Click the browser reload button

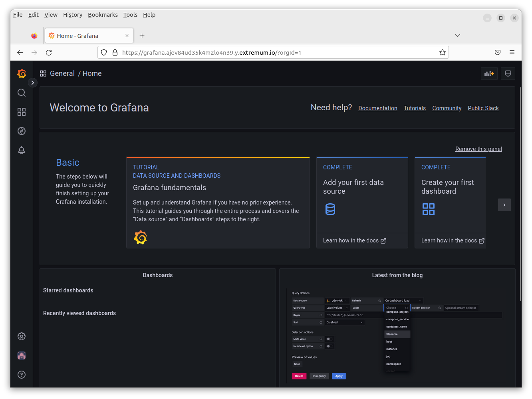pyautogui.click(x=49, y=53)
